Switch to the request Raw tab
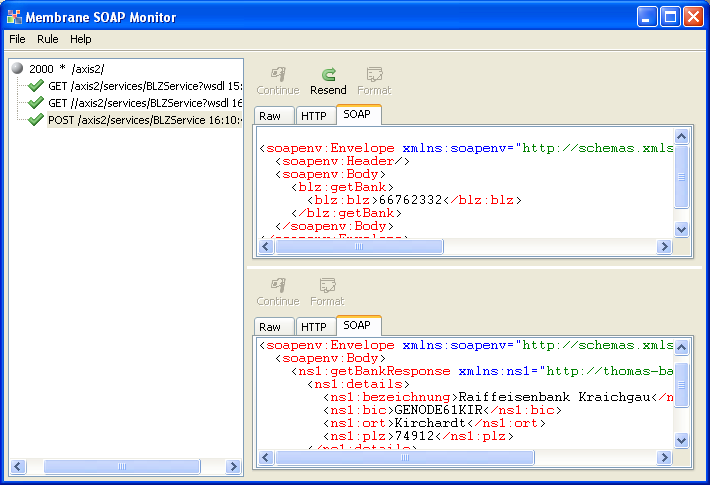The image size is (710, 485). click(x=274, y=116)
